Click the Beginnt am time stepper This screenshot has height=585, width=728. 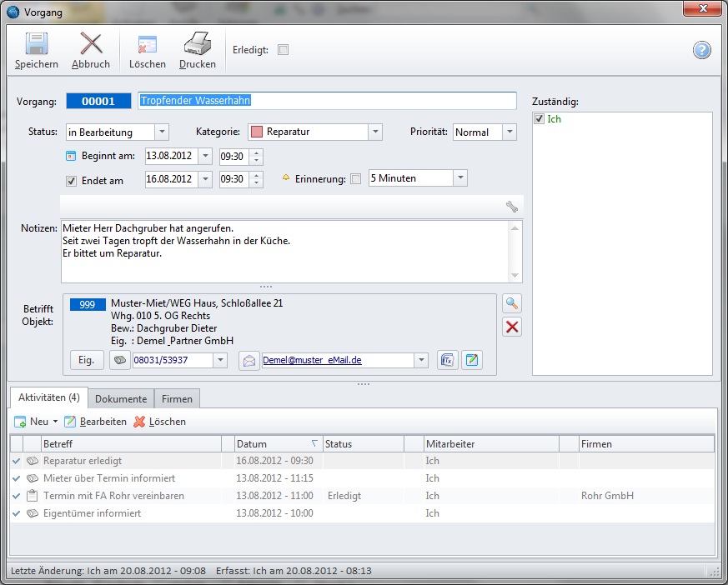click(256, 156)
